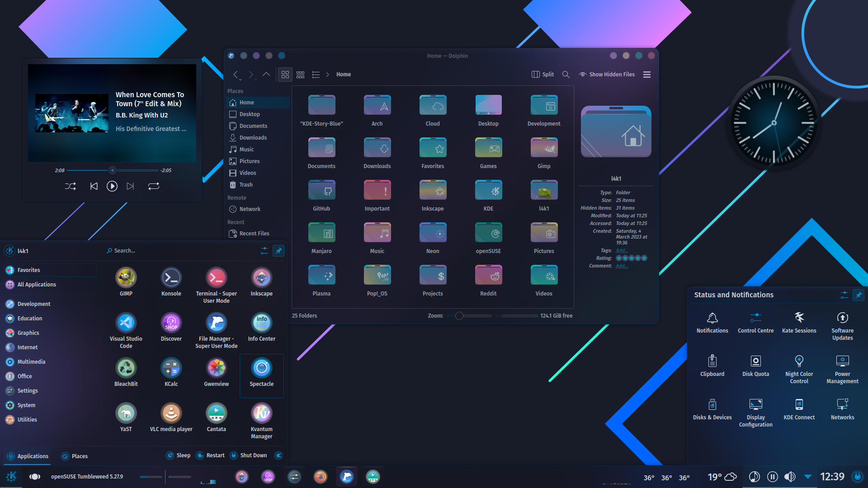
Task: Launch Gwenview image viewer
Action: pyautogui.click(x=216, y=372)
